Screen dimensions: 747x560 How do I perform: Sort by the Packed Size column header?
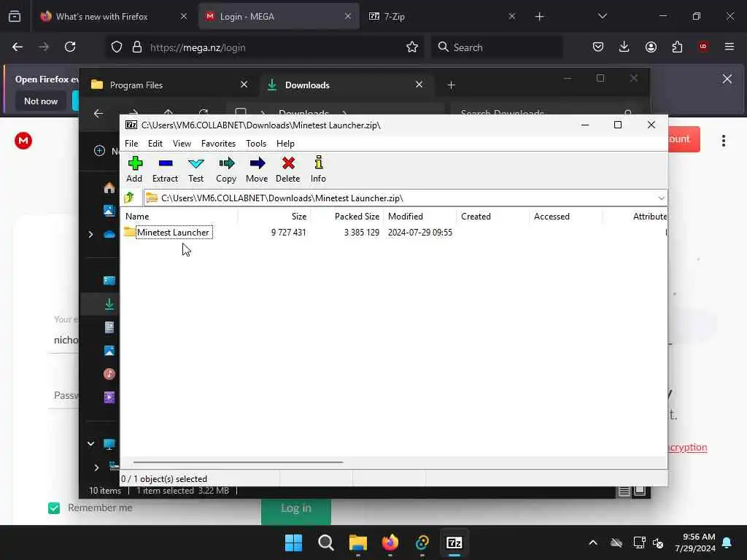(347, 216)
